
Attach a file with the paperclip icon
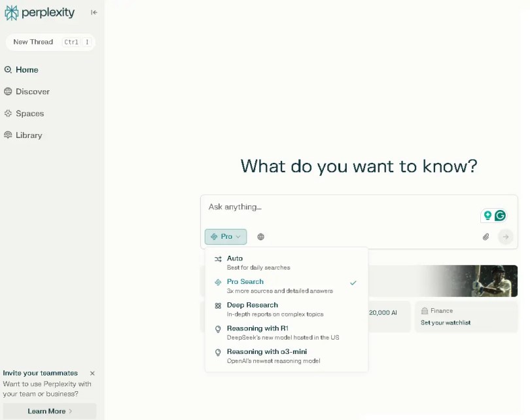pos(486,237)
